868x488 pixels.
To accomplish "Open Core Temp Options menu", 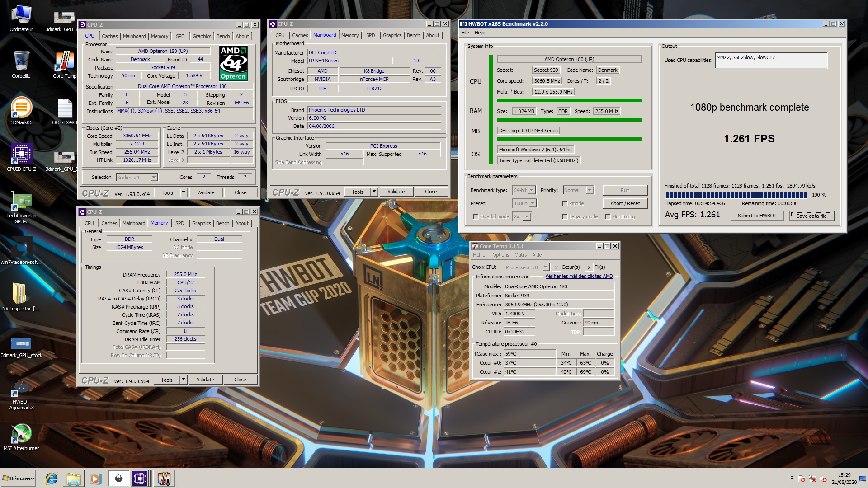I will (500, 255).
